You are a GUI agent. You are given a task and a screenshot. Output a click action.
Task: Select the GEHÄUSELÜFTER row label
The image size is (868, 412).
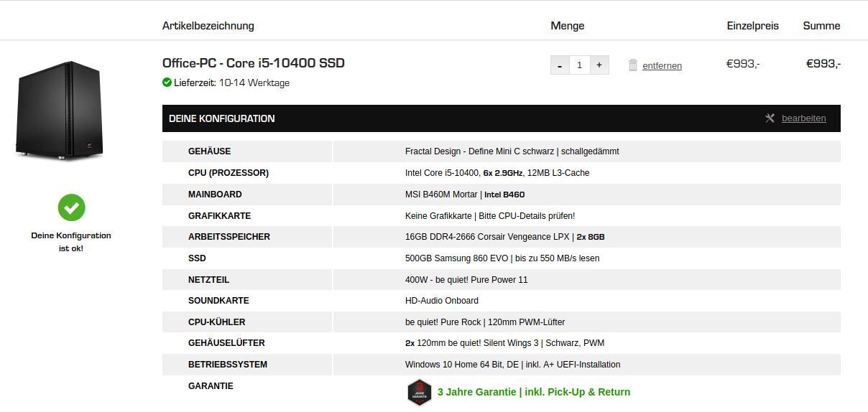point(226,343)
